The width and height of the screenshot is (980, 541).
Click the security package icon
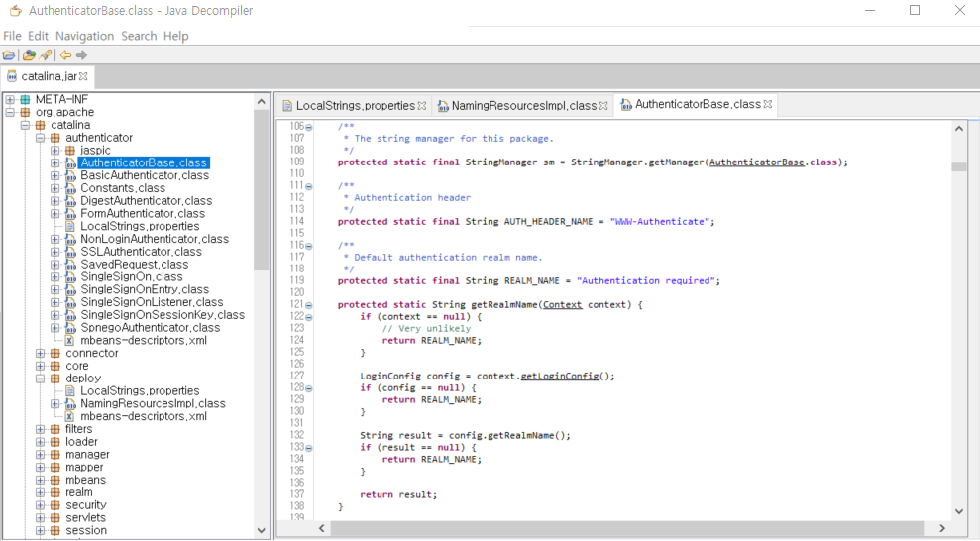coord(55,505)
